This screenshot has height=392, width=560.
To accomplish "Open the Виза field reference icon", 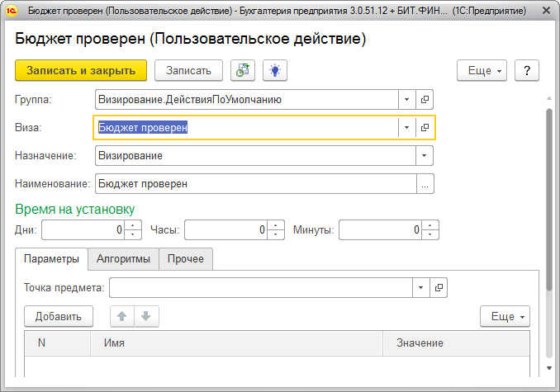I will click(425, 128).
